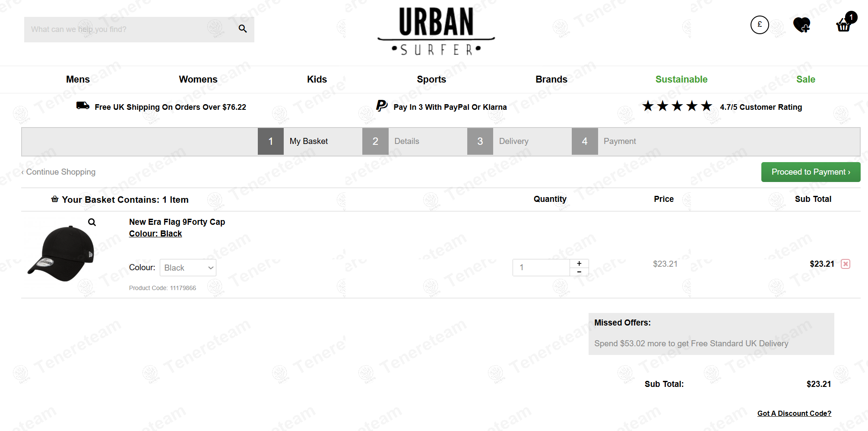Click Free UK Shipping offer text
The width and height of the screenshot is (868, 431).
tap(170, 107)
